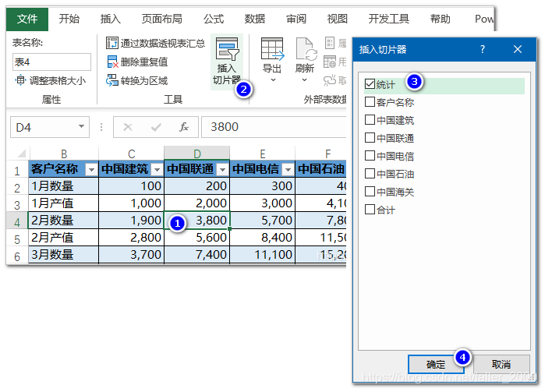Open the 文件 tab
Image resolution: width=545 pixels, height=392 pixels.
pos(27,19)
